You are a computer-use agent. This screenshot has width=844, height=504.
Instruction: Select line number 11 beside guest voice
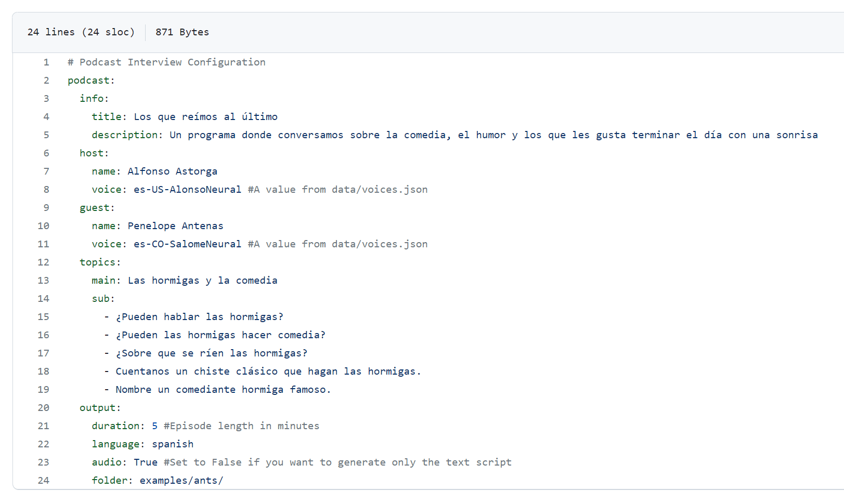point(44,244)
